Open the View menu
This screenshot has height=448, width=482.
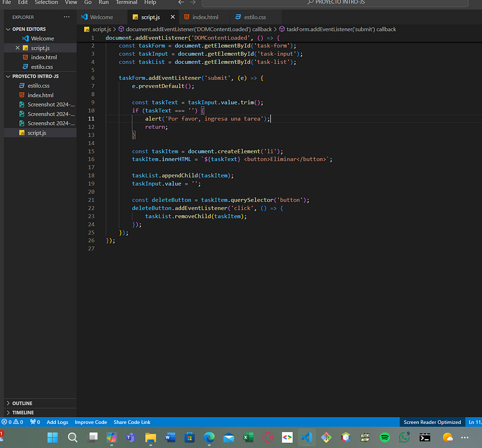tap(71, 2)
